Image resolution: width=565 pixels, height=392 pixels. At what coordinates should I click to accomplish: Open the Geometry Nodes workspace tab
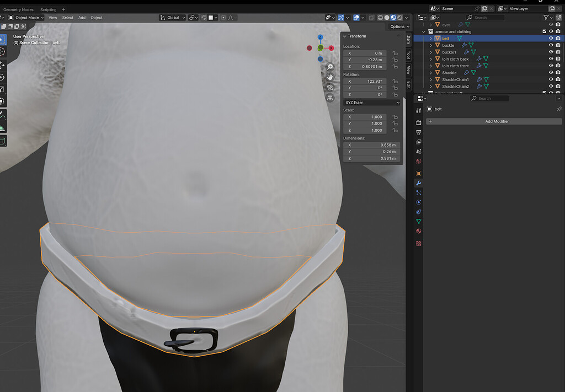pyautogui.click(x=18, y=9)
